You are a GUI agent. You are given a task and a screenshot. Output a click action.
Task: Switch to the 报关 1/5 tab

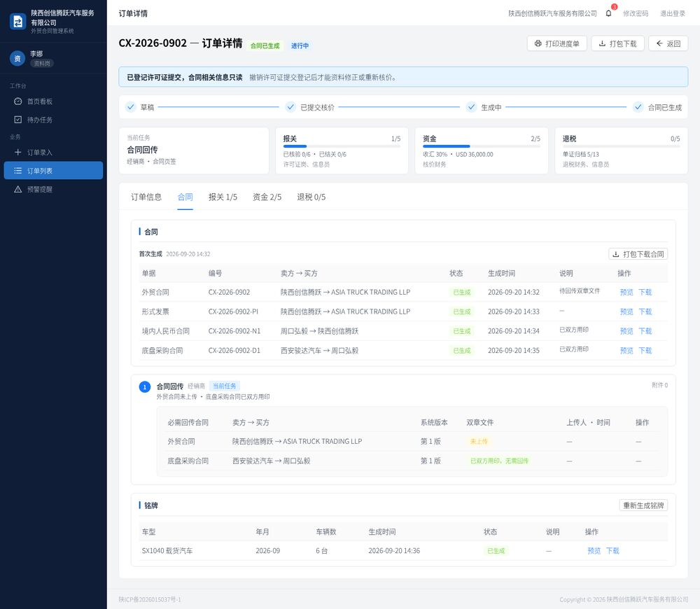(x=223, y=197)
